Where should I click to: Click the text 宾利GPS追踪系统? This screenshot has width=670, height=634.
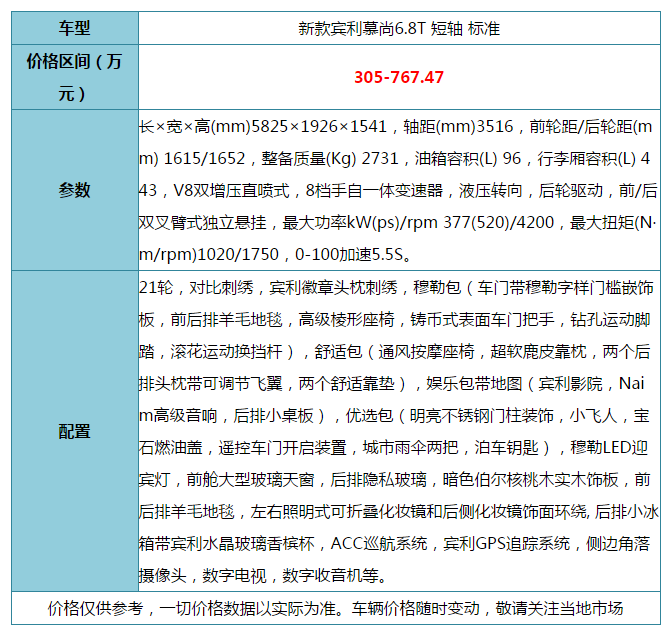[506, 544]
